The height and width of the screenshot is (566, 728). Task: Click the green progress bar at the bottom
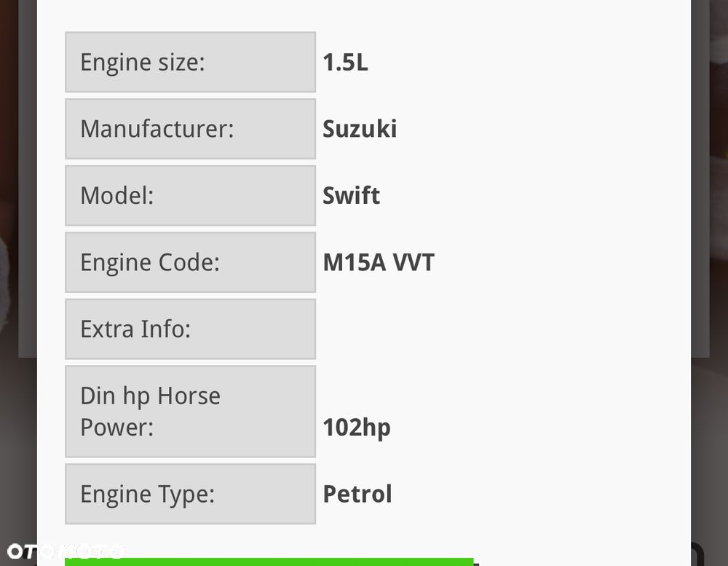[269, 561]
